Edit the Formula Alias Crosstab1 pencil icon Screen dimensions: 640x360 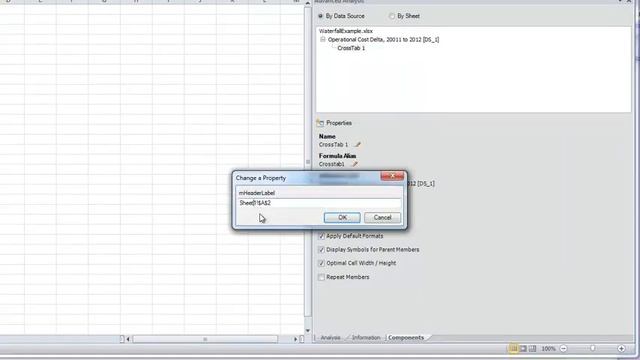point(354,164)
